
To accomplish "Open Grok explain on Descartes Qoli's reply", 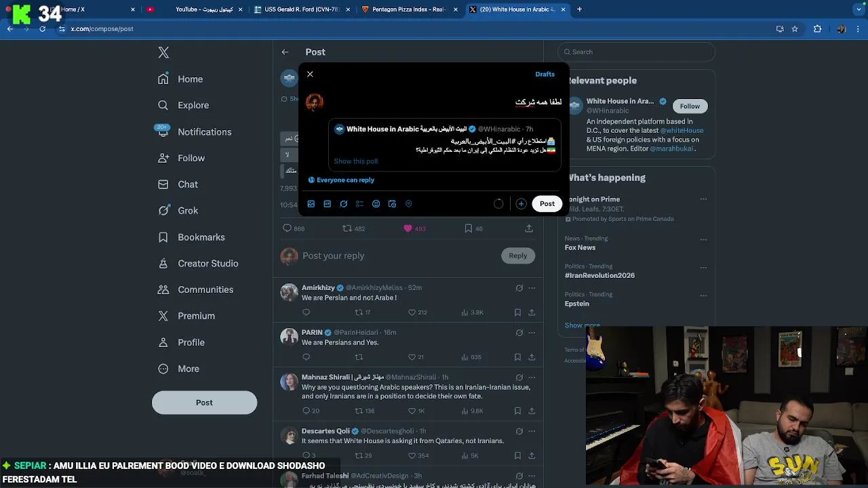I will tap(519, 431).
